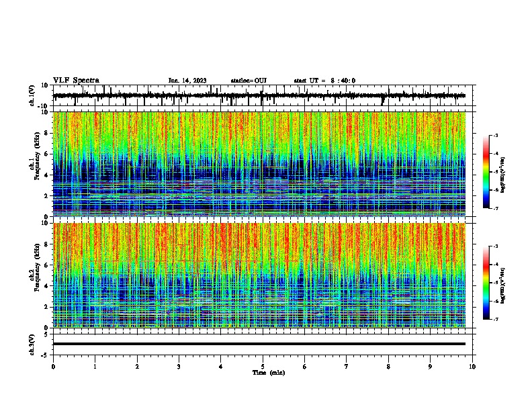The width and height of the screenshot is (532, 411).
Task: Click the ch.1 voltage waveform trace
Action: tap(259, 95)
